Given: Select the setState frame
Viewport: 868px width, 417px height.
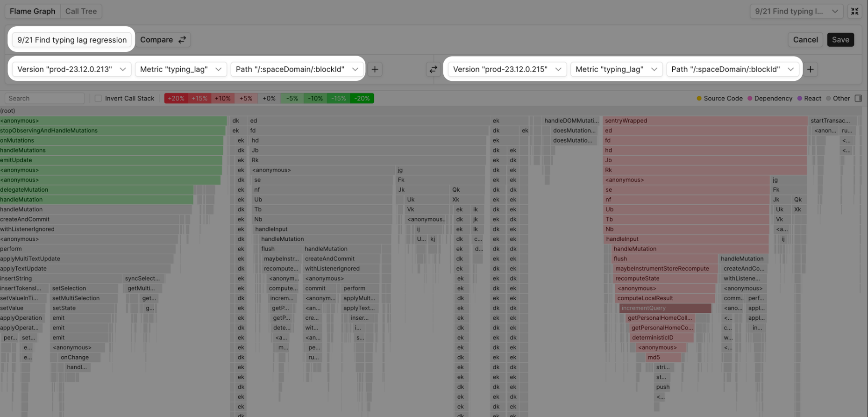Looking at the screenshot, I should pyautogui.click(x=83, y=308).
